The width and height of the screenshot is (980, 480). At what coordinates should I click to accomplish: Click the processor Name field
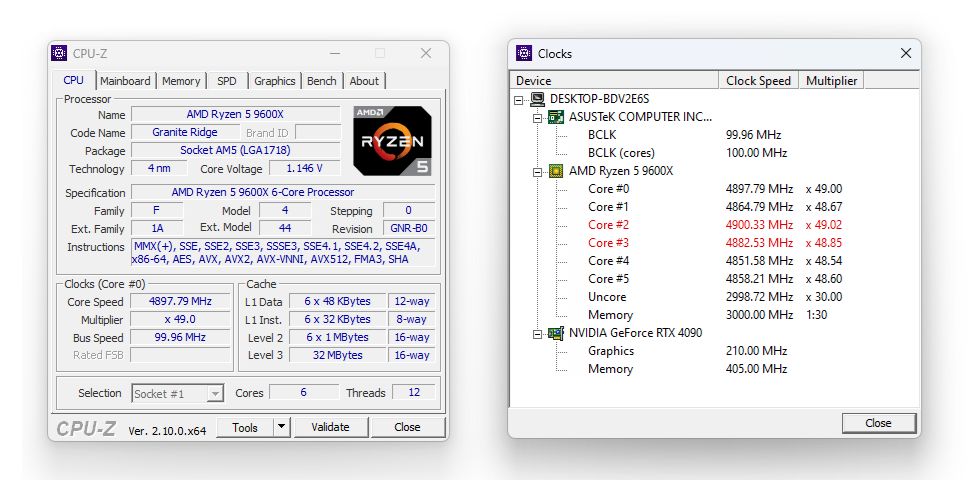point(236,114)
